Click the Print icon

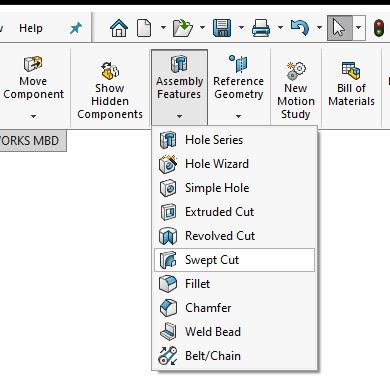coord(261,28)
